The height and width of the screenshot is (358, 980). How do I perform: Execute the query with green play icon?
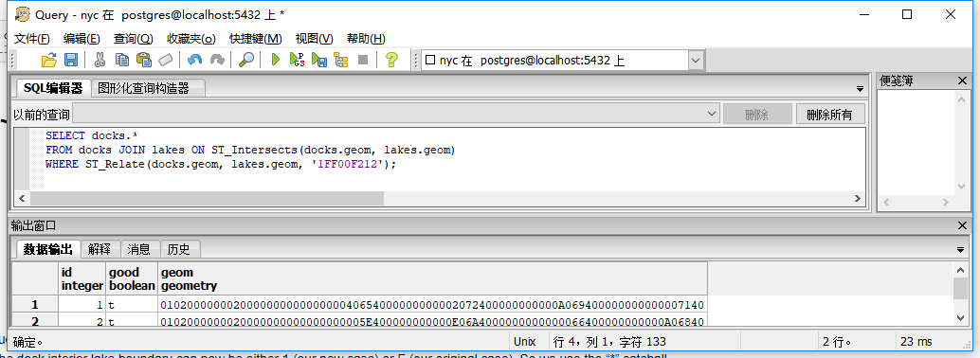275,60
